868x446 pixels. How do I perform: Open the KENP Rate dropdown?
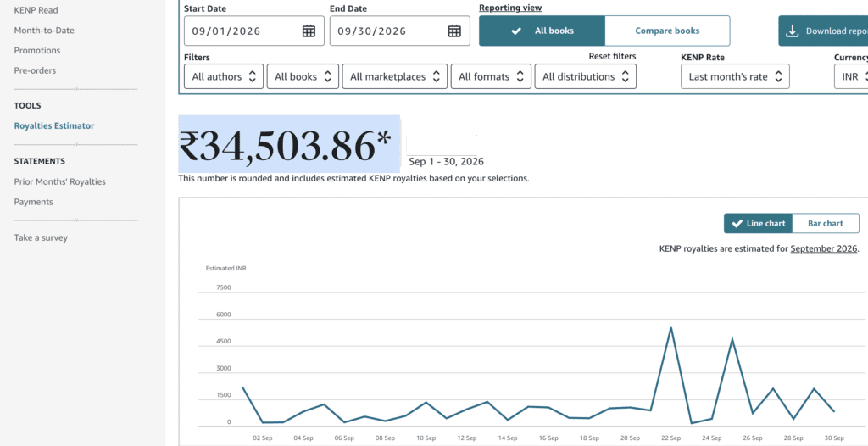click(x=735, y=76)
